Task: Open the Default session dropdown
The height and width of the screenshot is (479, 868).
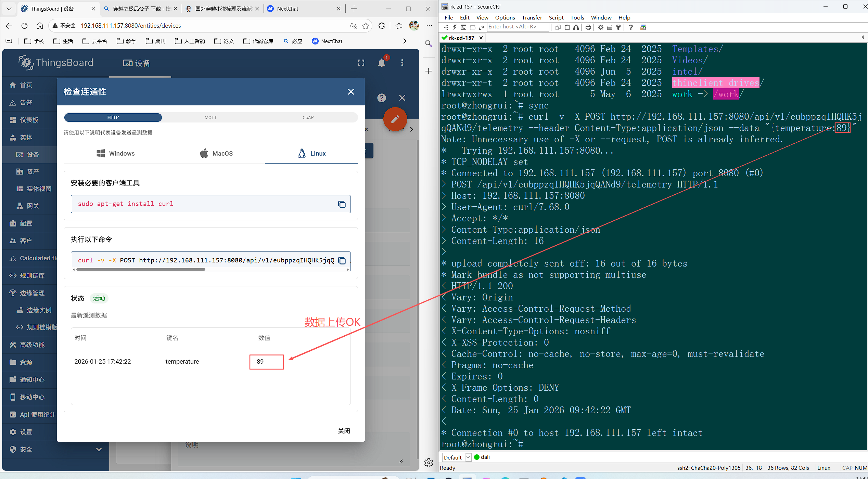Action: [x=468, y=457]
